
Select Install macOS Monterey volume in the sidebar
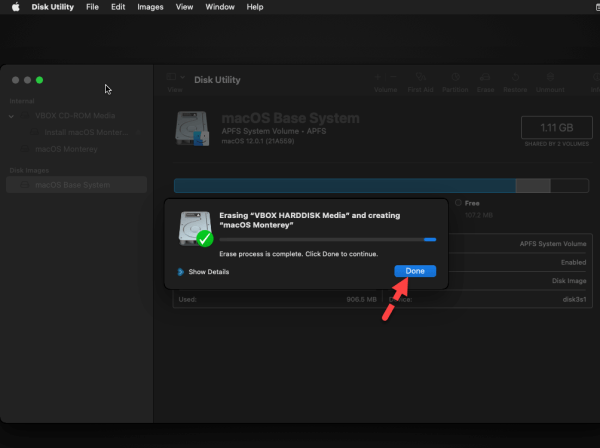click(86, 132)
